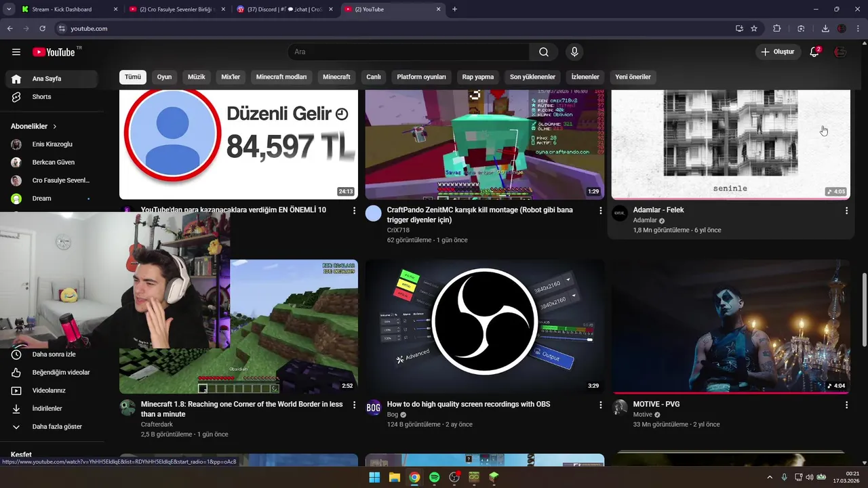
Task: Select the Oyun filter chip
Action: click(164, 77)
